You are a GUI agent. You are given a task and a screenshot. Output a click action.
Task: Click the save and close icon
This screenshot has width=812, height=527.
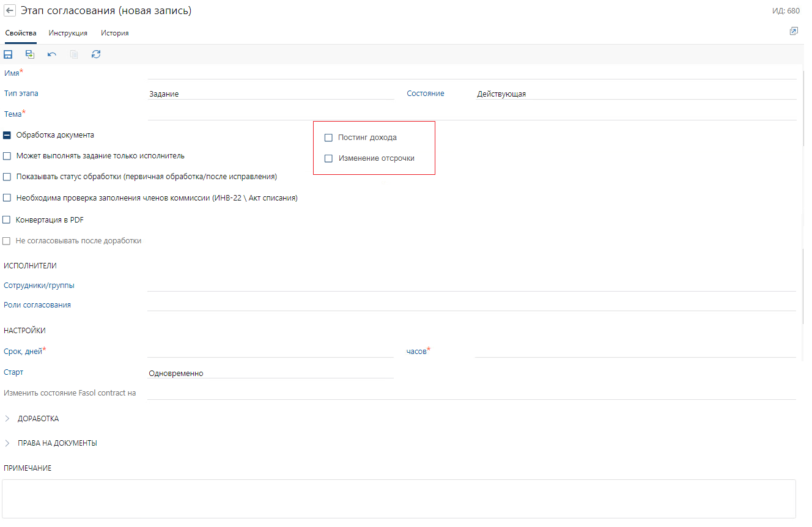coord(30,54)
